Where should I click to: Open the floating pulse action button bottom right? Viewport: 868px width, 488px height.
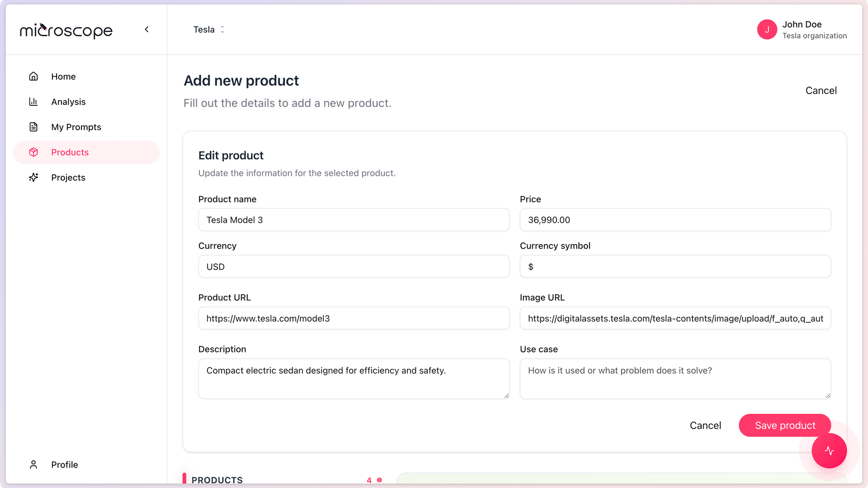tap(830, 450)
